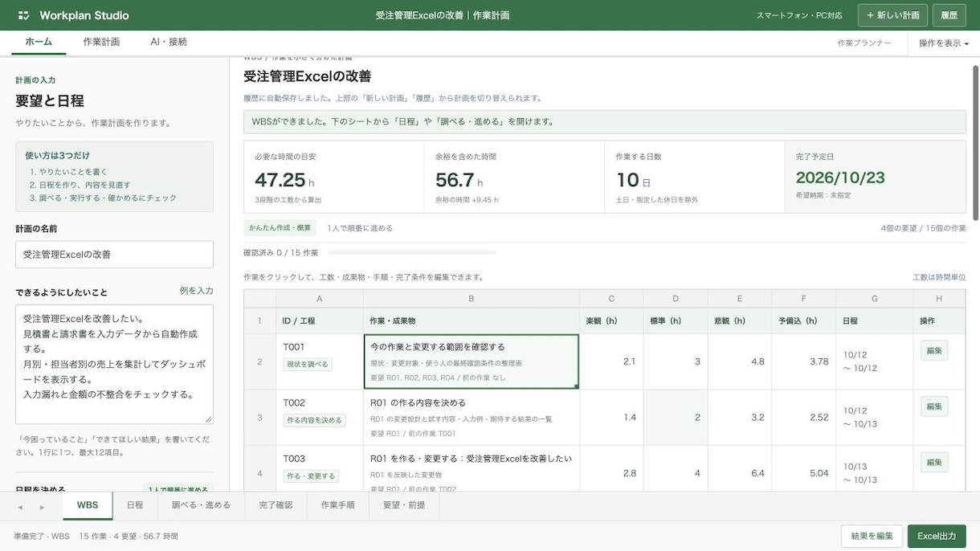This screenshot has height=551, width=980.
Task: Switch to the 日程 sheet tab
Action: pyautogui.click(x=135, y=505)
